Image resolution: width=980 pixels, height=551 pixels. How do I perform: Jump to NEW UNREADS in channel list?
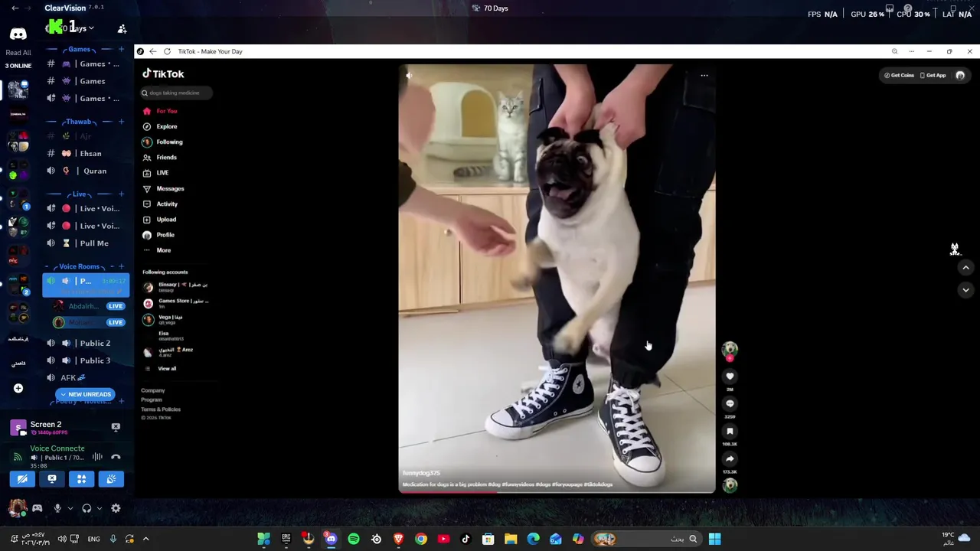click(x=85, y=394)
